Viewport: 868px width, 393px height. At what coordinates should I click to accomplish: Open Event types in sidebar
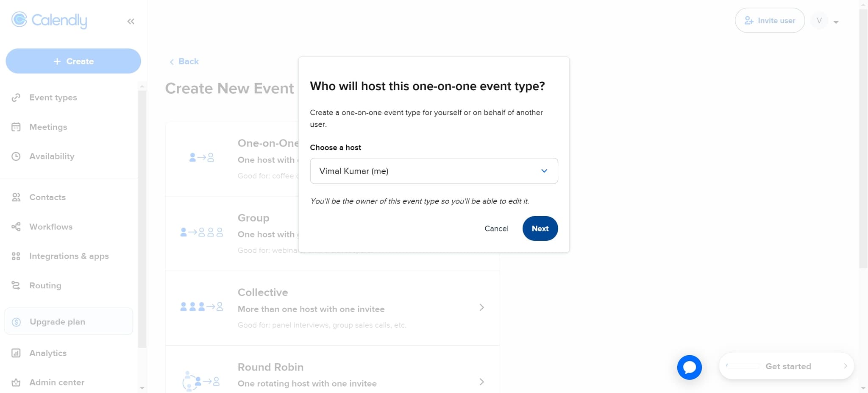(53, 98)
